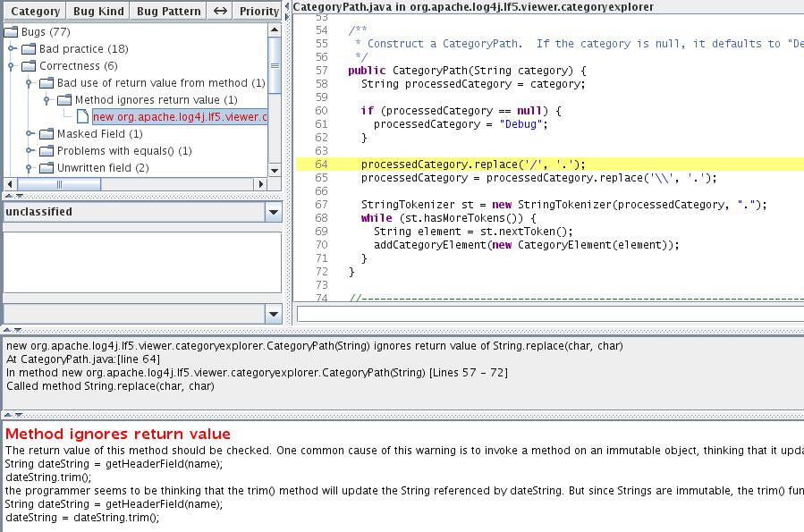Click folder icon of Bad use of return value

47,82
